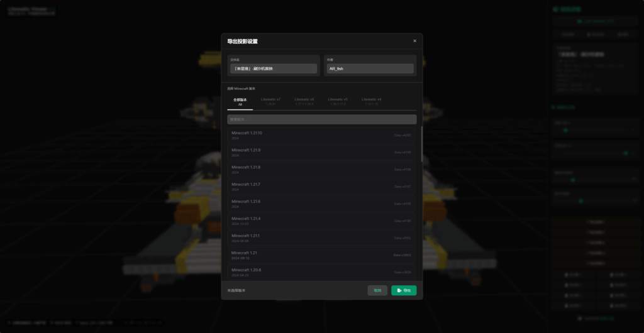Select the Minecraft 1.21.7 list item
644x333 pixels.
point(321,186)
